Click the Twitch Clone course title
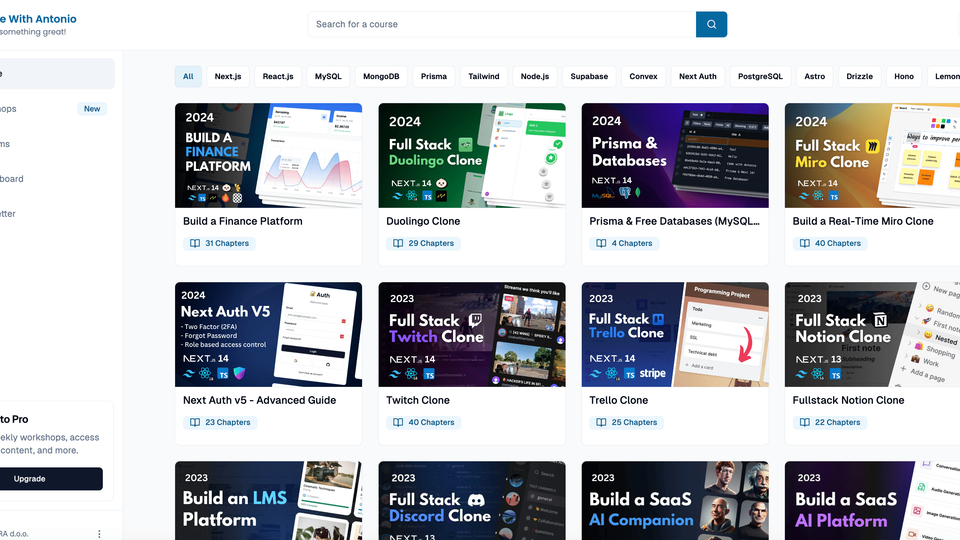The width and height of the screenshot is (960, 540). (418, 400)
